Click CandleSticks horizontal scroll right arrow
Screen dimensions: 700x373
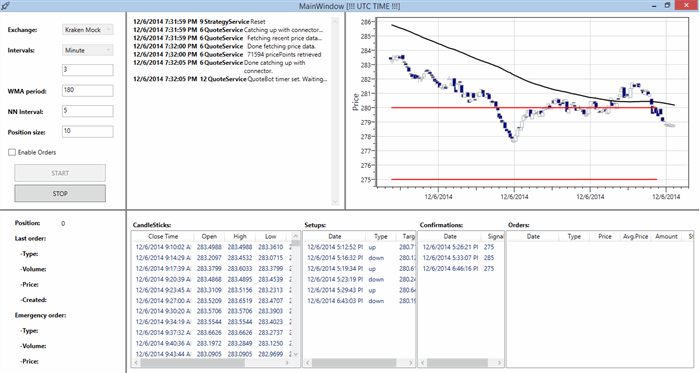pos(287,363)
